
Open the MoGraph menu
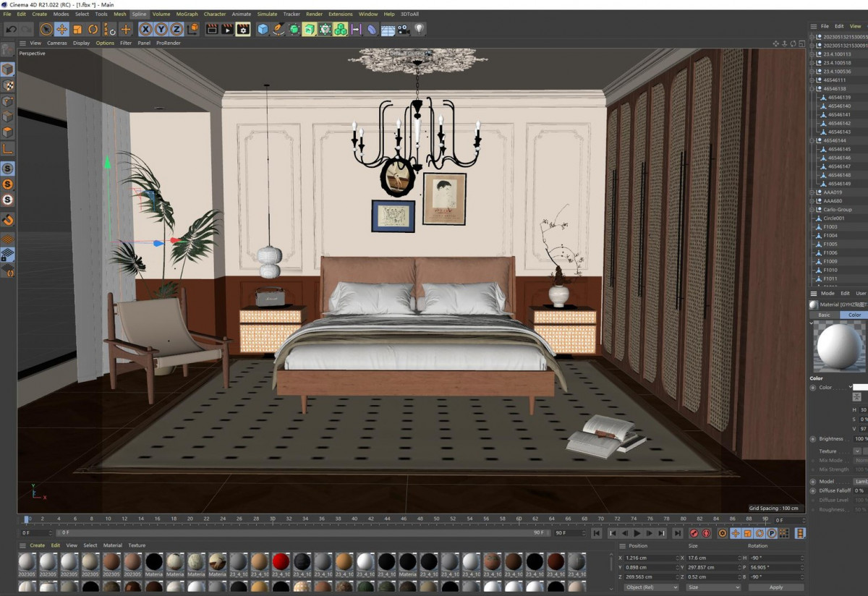(187, 14)
